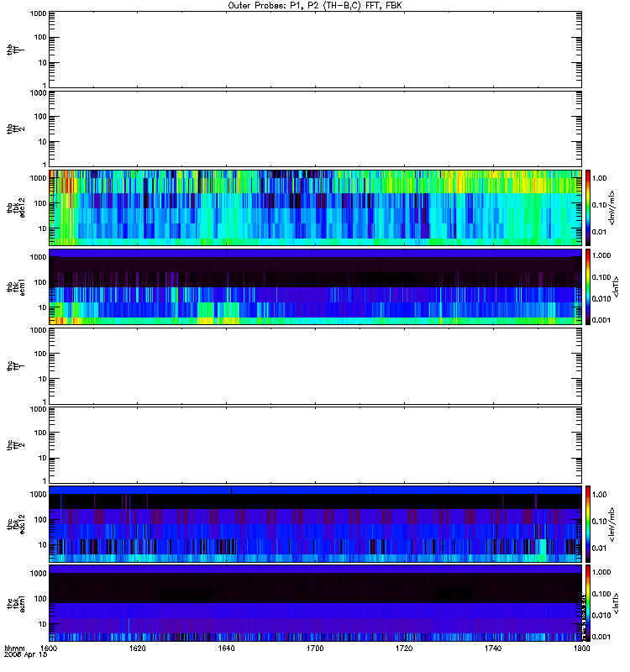
Task: Click the <|nT|> unit label of thb scm1
Action: pos(617,286)
